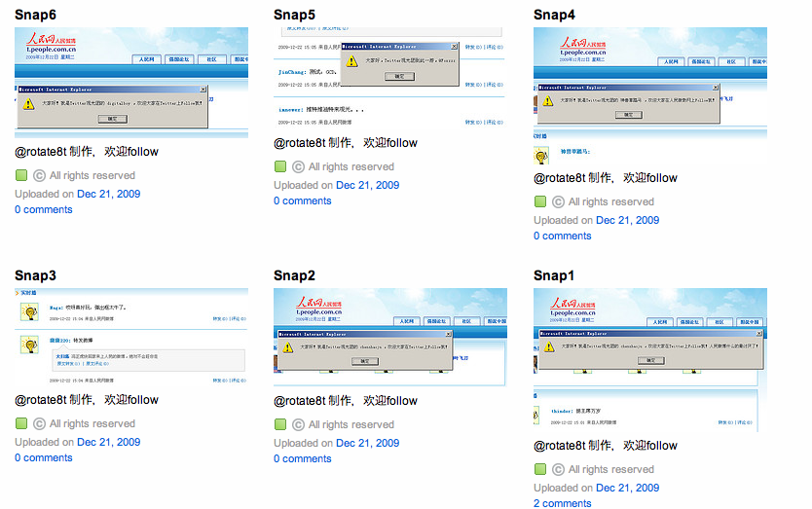Click Dec 21, 2009 date under Snap6
The height and width of the screenshot is (509, 812).
point(108,194)
